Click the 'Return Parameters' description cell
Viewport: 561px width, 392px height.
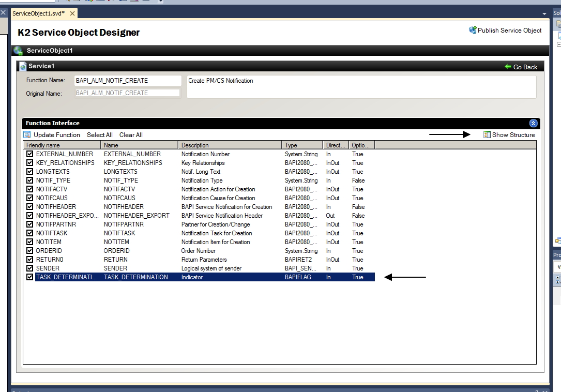point(204,260)
